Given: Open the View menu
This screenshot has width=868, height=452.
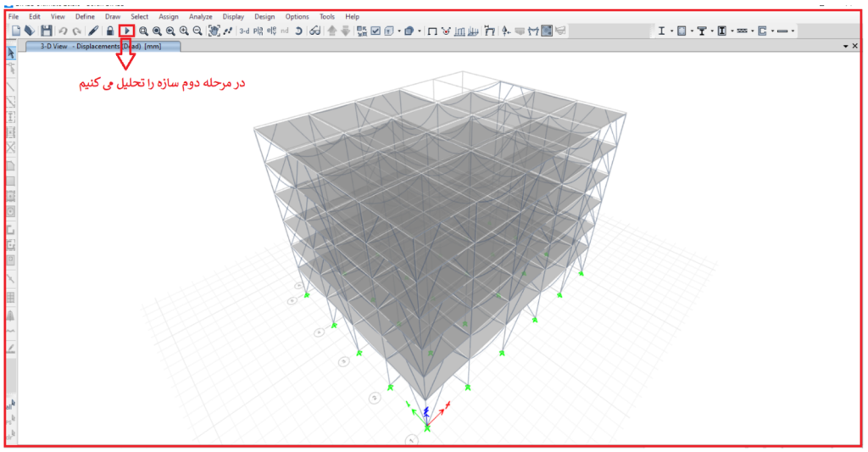Looking at the screenshot, I should point(58,17).
